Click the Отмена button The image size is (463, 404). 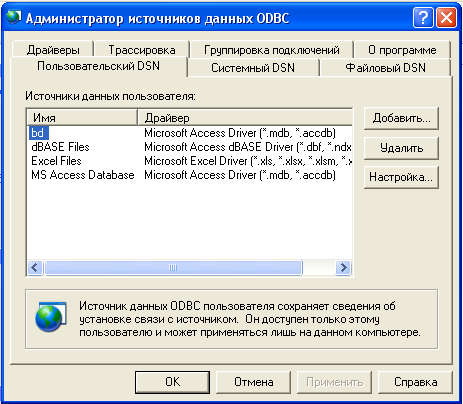tap(254, 382)
